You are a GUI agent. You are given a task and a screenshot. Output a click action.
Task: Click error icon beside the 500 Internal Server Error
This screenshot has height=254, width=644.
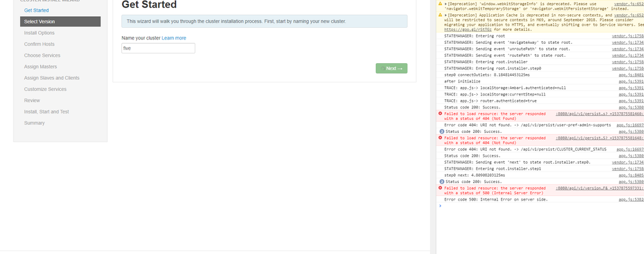pos(440,188)
